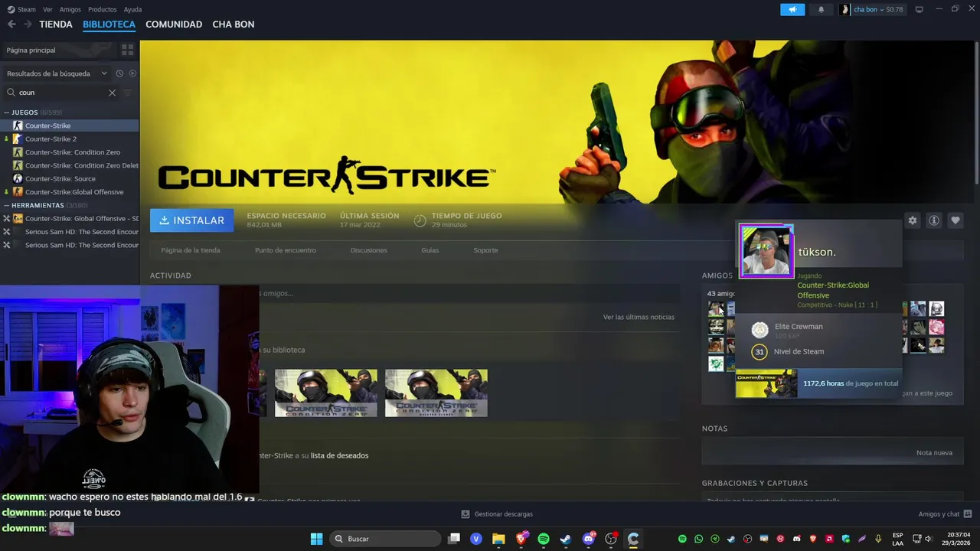The height and width of the screenshot is (551, 980).
Task: Click microphone icon in system tray
Action: 878,539
